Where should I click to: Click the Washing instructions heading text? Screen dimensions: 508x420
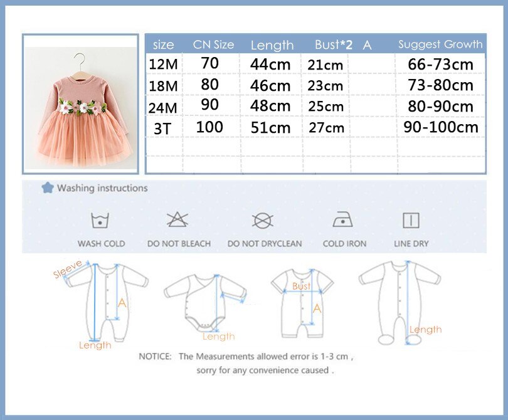(102, 188)
